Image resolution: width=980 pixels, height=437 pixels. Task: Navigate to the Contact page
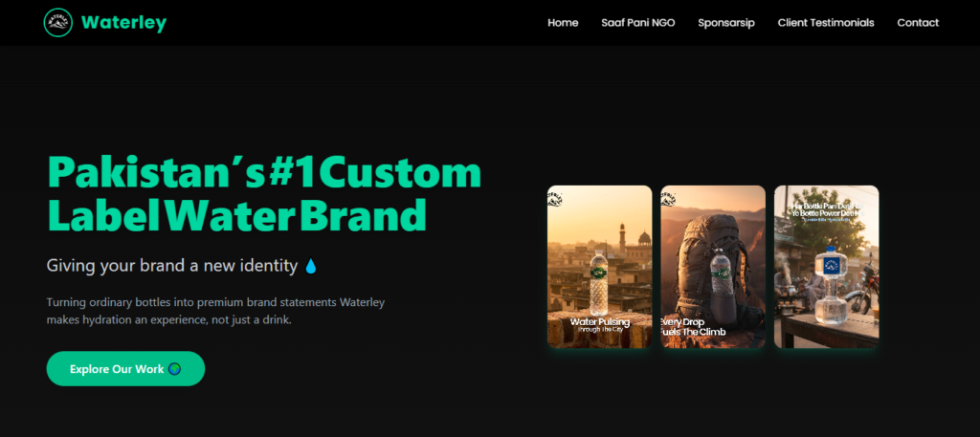tap(917, 23)
